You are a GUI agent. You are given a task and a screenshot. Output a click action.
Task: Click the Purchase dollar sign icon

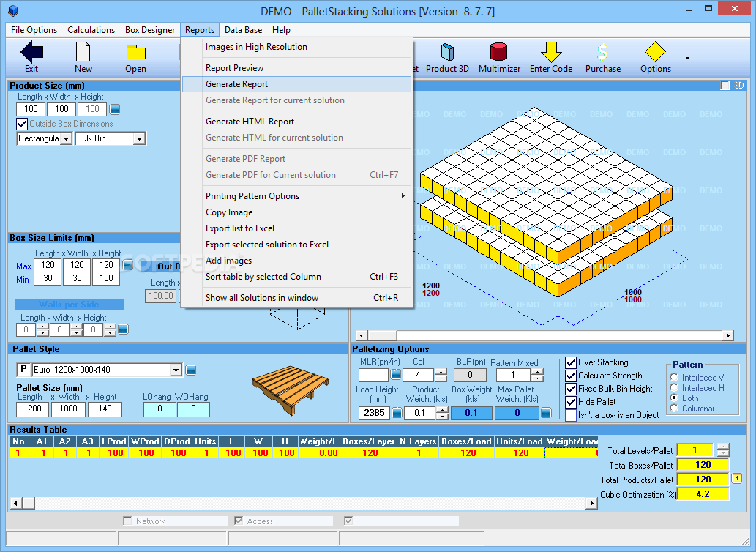602,52
